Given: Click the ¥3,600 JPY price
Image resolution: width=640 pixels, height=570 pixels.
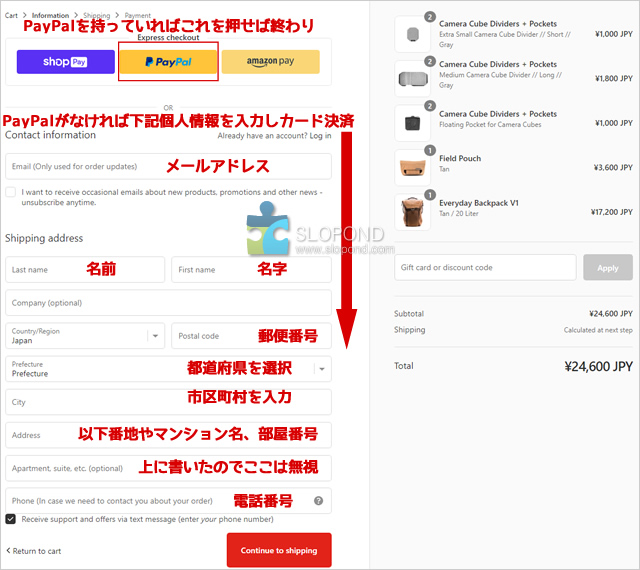Looking at the screenshot, I should pos(613,167).
